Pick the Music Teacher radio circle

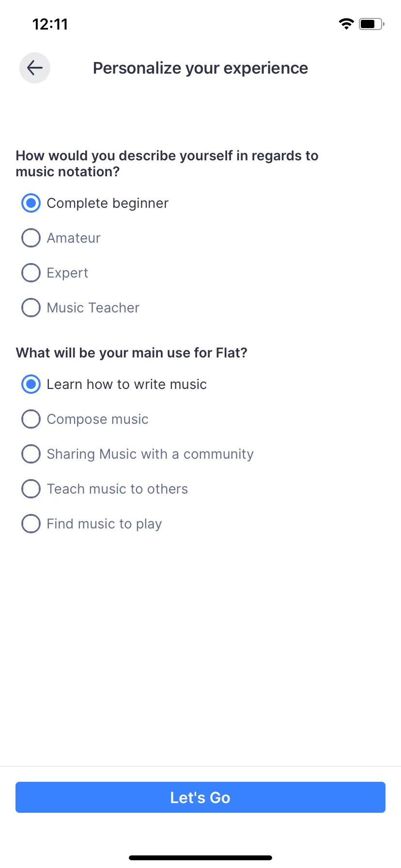tap(31, 308)
